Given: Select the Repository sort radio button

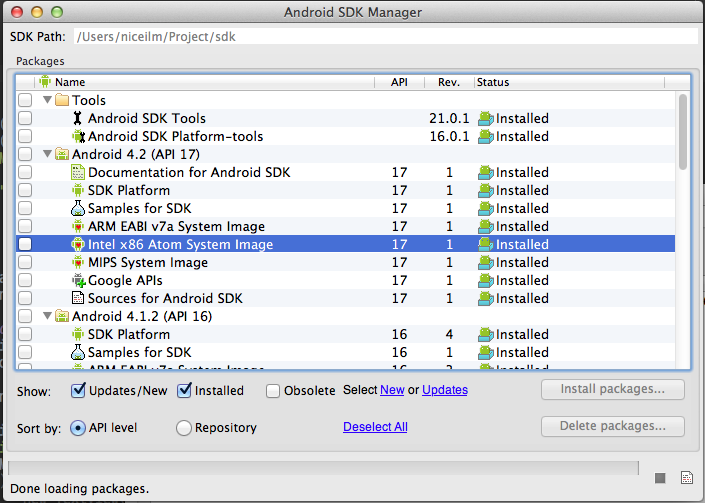Looking at the screenshot, I should point(183,428).
